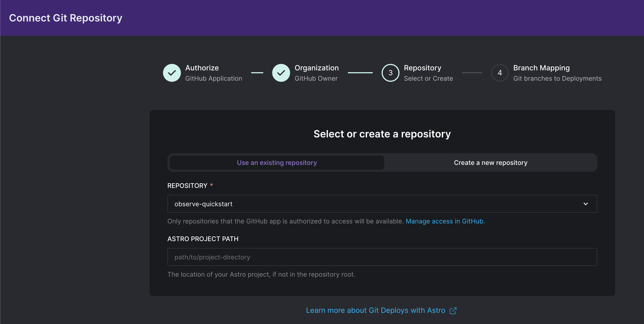The image size is (644, 324).
Task: Open the repository dropdown chevron arrow
Action: [586, 204]
